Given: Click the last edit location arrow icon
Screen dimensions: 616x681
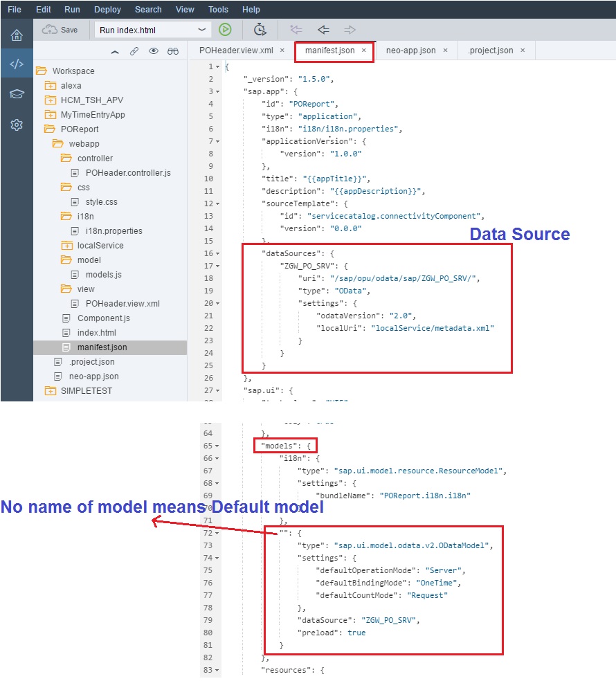Looking at the screenshot, I should pyautogui.click(x=296, y=30).
